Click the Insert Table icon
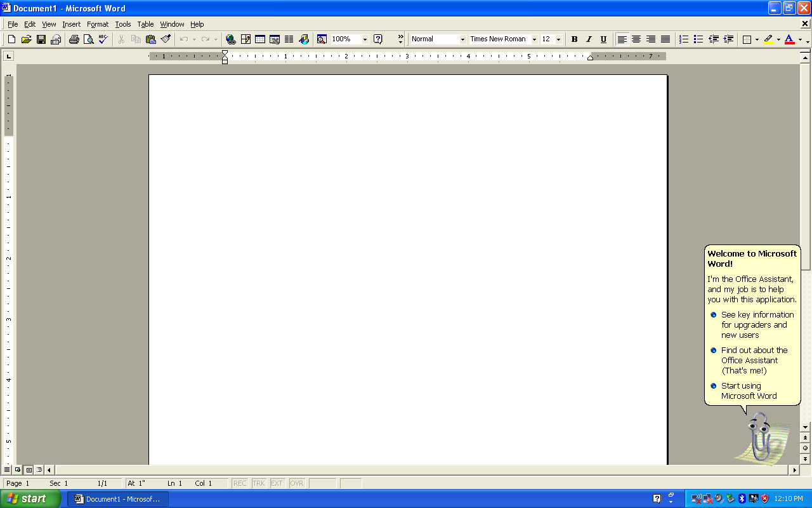The height and width of the screenshot is (508, 812). [x=260, y=39]
